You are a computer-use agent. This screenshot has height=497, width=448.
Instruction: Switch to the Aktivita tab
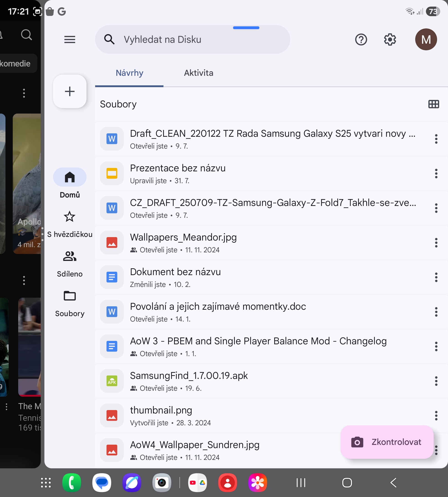click(199, 73)
